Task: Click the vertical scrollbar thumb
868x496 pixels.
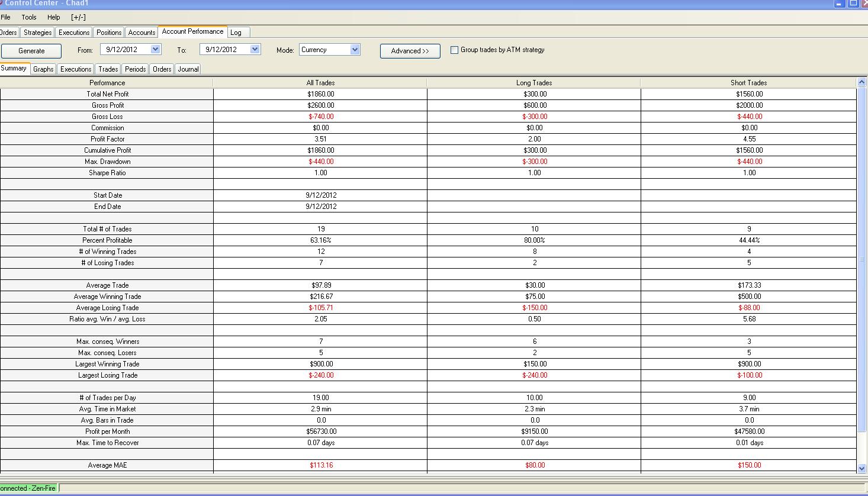Action: (861, 260)
